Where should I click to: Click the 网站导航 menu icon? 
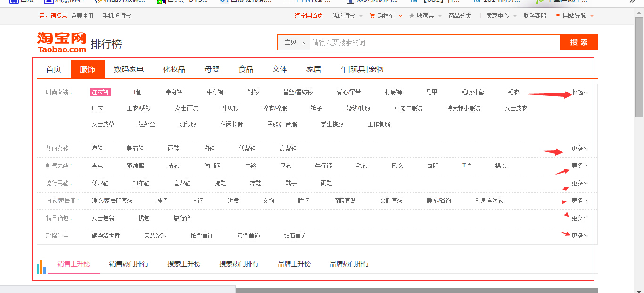click(x=558, y=16)
